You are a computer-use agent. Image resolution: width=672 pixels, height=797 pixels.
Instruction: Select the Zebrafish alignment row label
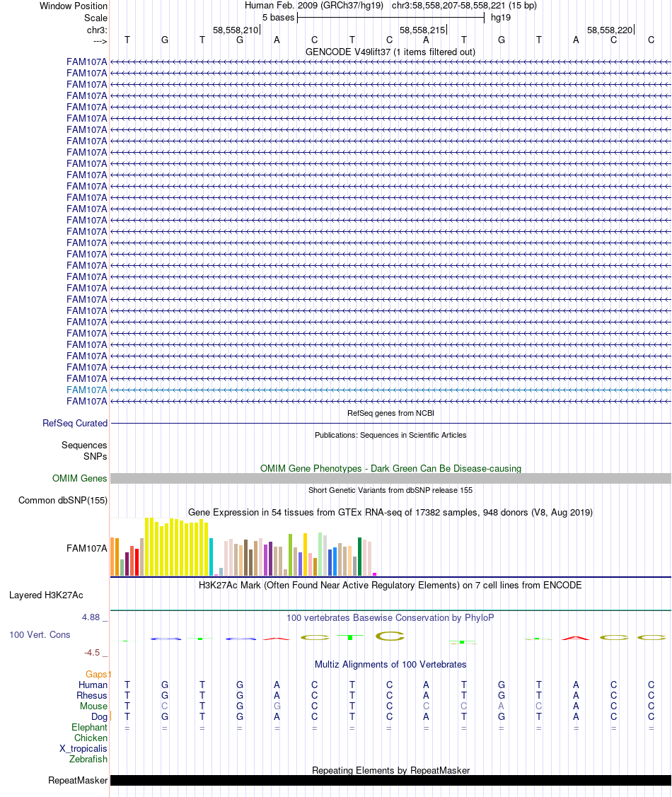tap(88, 760)
